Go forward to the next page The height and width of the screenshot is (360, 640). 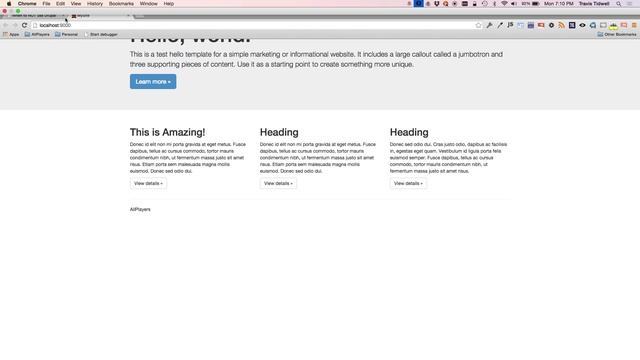(15, 25)
